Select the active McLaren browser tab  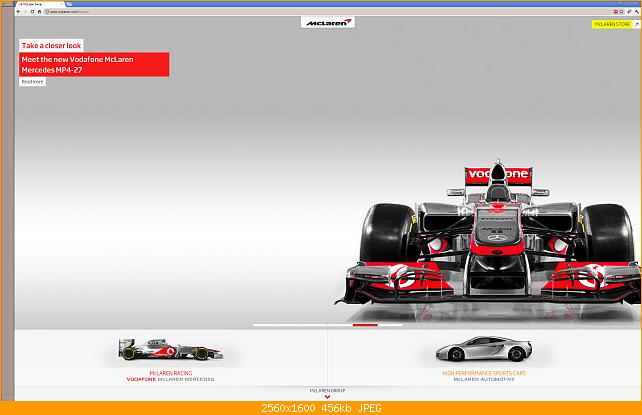click(39, 4)
